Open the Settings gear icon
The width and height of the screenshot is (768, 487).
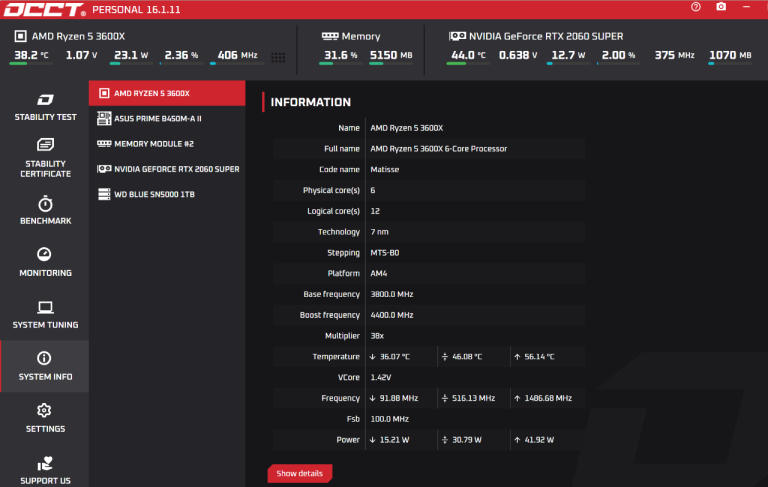(x=44, y=410)
